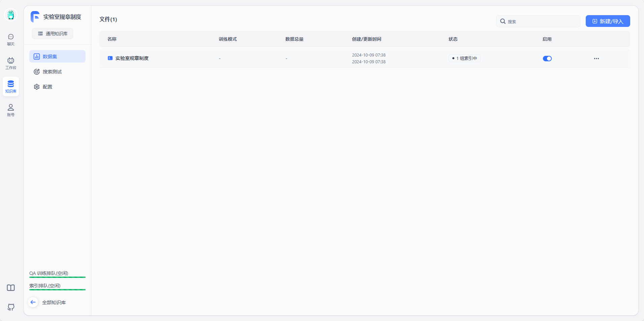Open the 聊天 chat section

11,40
